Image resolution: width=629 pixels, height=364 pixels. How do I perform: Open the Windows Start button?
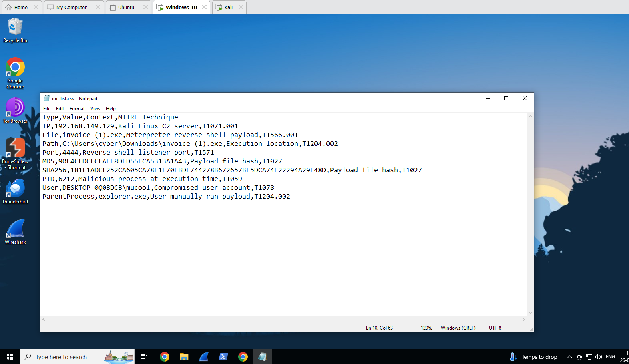tap(10, 357)
